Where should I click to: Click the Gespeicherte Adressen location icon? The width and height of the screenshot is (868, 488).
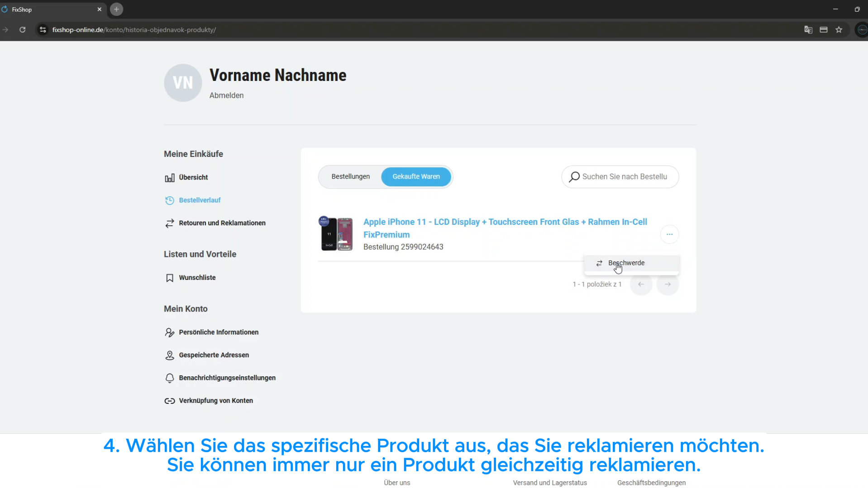(x=169, y=355)
